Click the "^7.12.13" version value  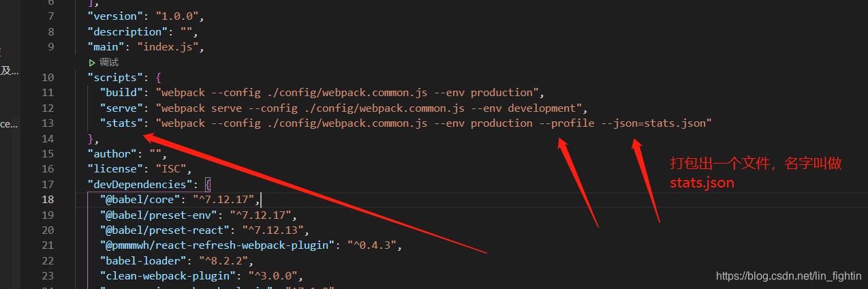pyautogui.click(x=273, y=230)
